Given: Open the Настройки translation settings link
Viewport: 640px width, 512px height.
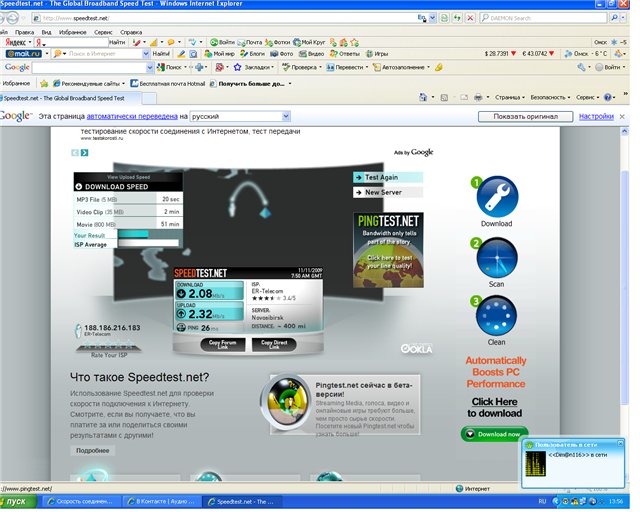Looking at the screenshot, I should 596,116.
